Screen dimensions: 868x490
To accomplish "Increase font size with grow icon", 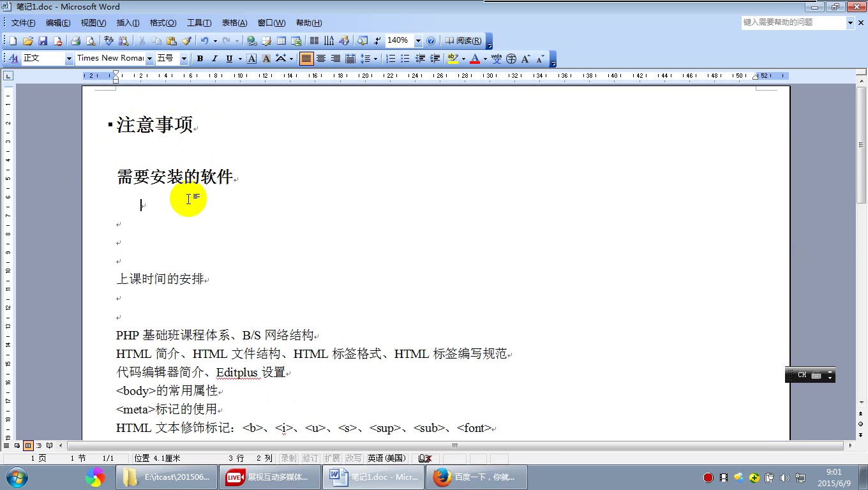I will point(525,59).
